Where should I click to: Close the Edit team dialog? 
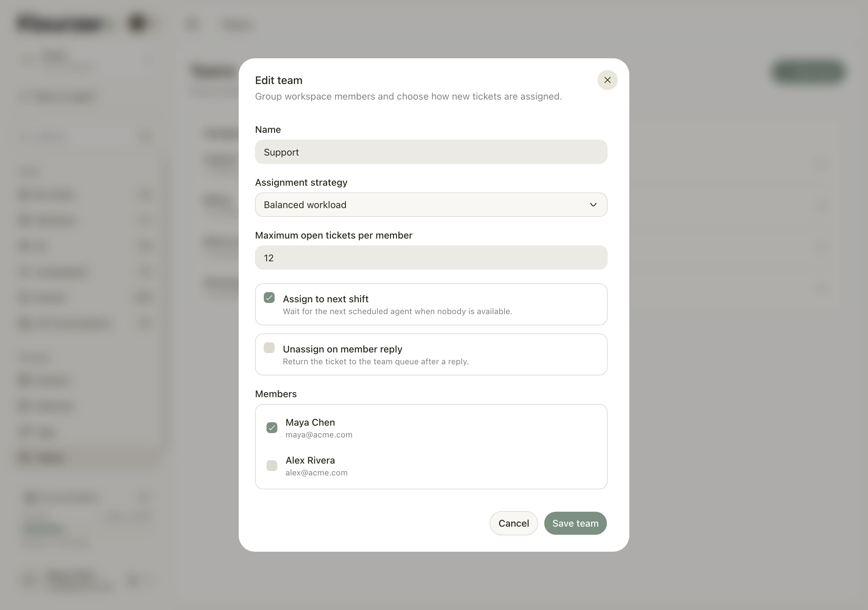click(607, 80)
